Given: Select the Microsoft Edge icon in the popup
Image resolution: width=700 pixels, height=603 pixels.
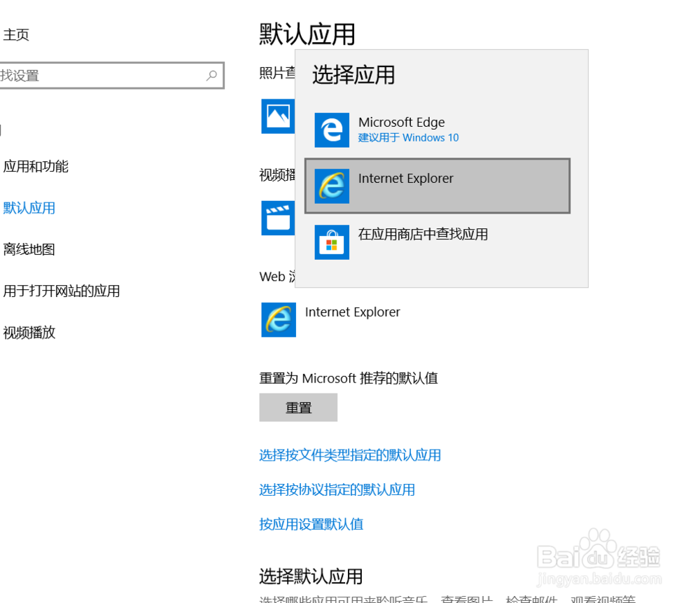Looking at the screenshot, I should (x=331, y=130).
